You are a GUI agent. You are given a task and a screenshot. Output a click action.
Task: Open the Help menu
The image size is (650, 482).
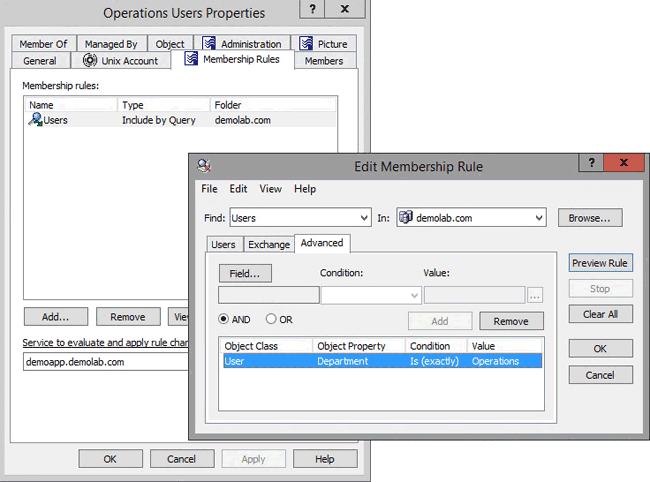tap(305, 189)
